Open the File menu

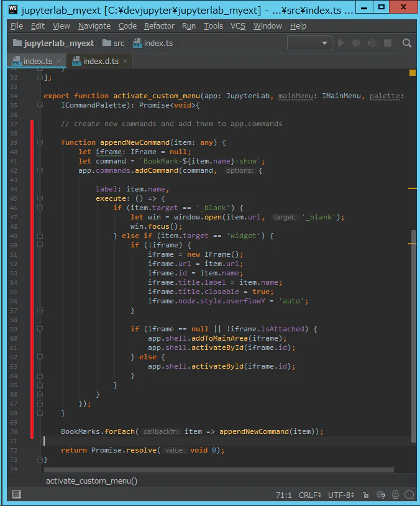17,26
